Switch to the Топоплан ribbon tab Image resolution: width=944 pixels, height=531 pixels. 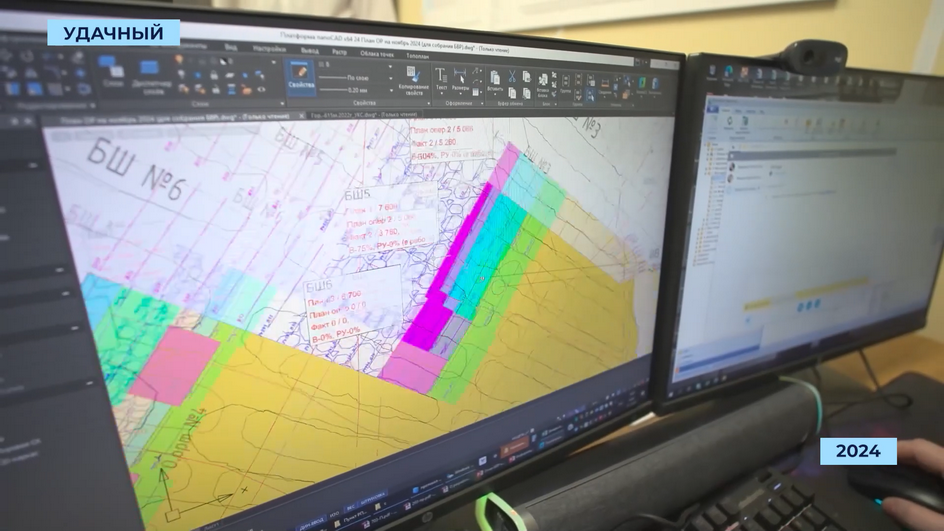coord(417,55)
